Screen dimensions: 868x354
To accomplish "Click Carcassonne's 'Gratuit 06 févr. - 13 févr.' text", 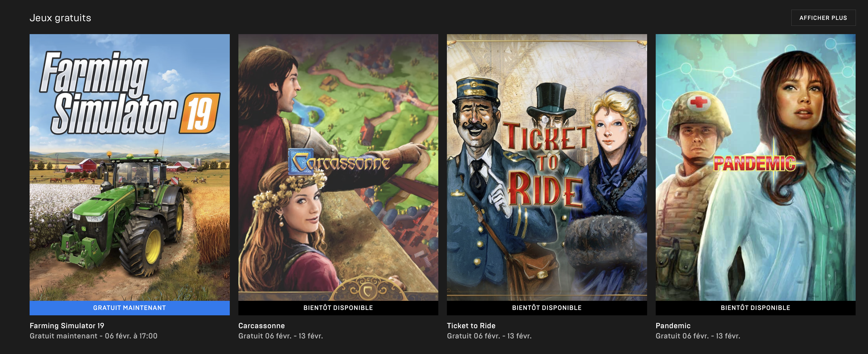I will click(280, 336).
